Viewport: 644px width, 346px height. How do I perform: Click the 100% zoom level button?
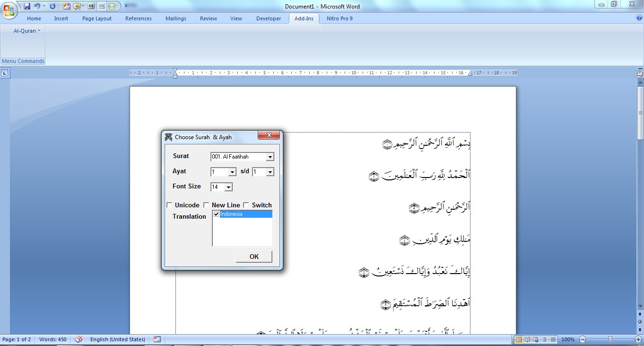(568, 339)
